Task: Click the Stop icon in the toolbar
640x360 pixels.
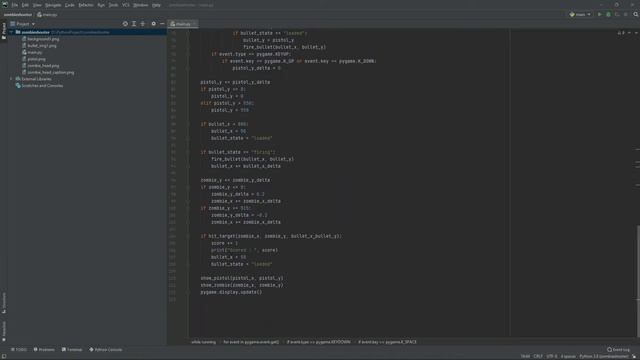Action: pyautogui.click(x=625, y=14)
